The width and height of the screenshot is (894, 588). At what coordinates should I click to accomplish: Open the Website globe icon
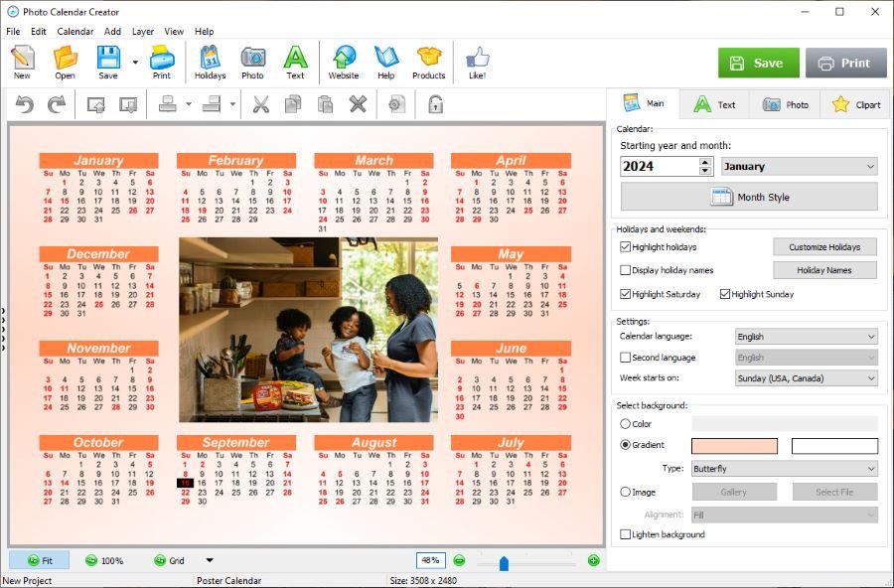344,63
